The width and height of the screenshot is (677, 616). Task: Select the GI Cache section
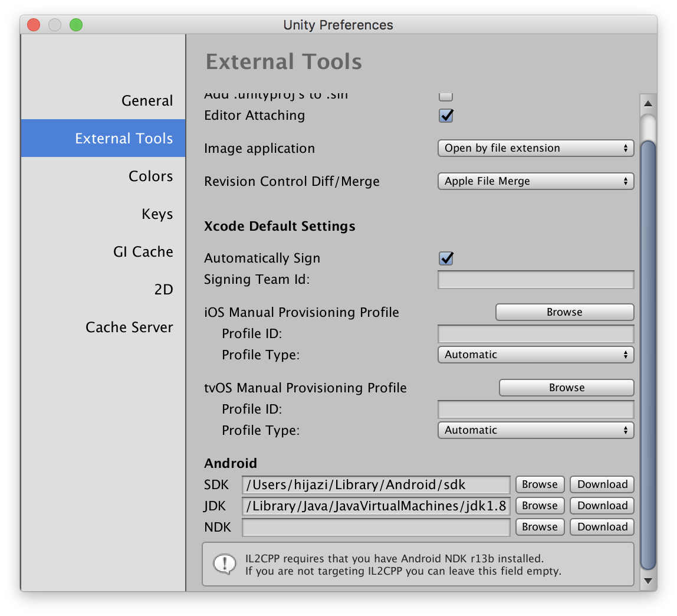(x=143, y=252)
